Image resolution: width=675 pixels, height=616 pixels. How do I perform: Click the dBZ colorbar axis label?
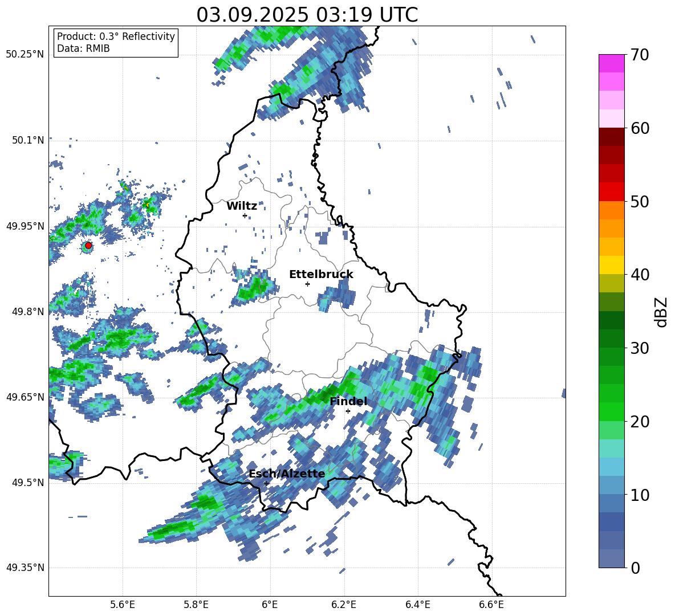[x=662, y=312]
